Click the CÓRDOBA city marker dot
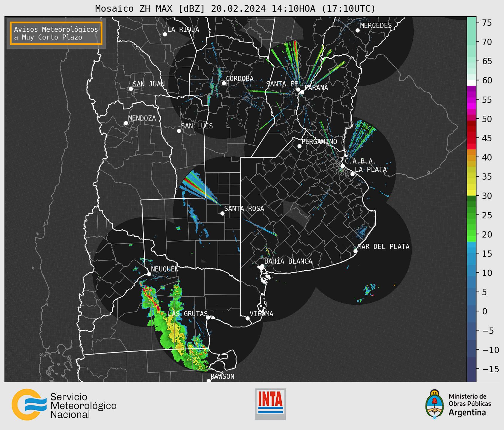This screenshot has height=430, width=504. tap(224, 83)
